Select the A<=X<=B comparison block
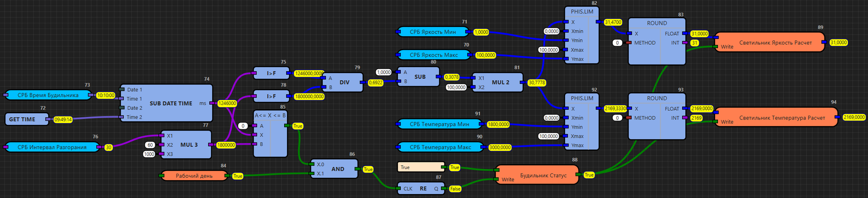 coord(271,134)
